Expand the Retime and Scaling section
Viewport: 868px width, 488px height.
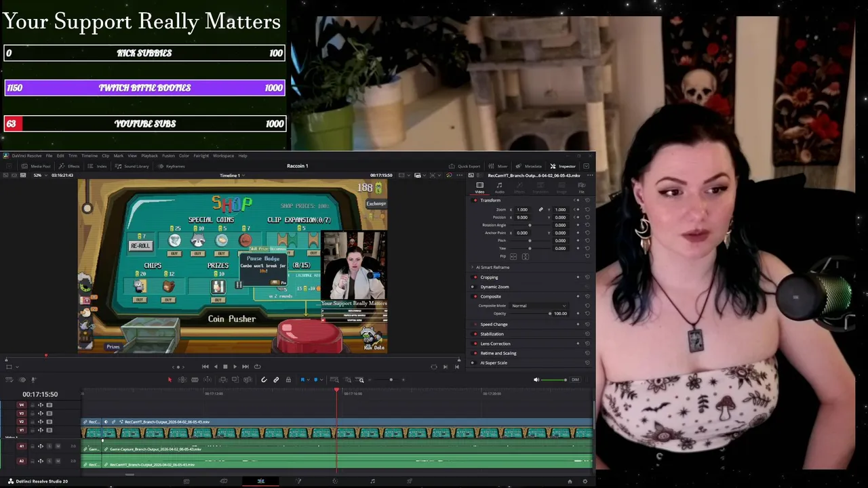498,353
